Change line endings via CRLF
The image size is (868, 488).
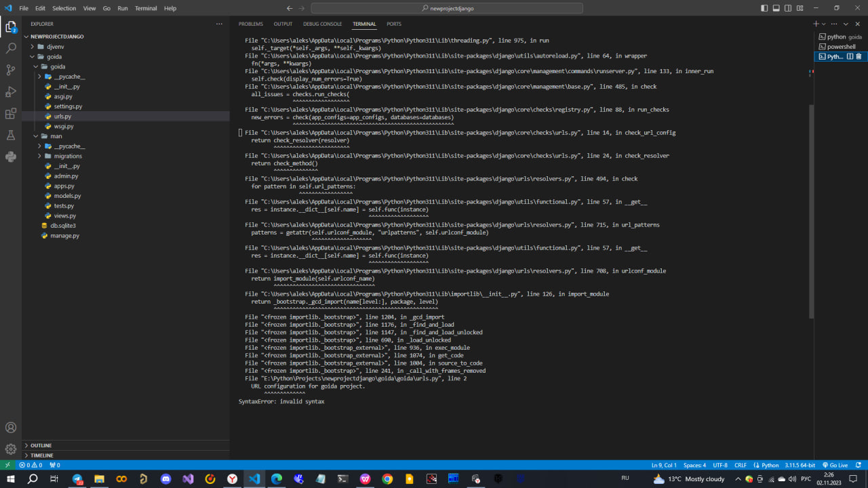[x=741, y=465]
